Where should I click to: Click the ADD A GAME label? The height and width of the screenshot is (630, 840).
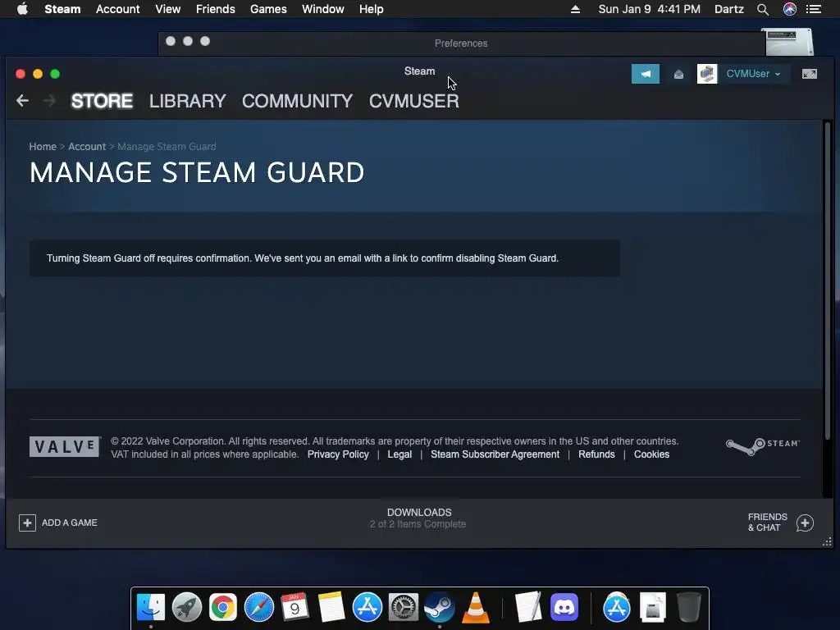click(70, 523)
